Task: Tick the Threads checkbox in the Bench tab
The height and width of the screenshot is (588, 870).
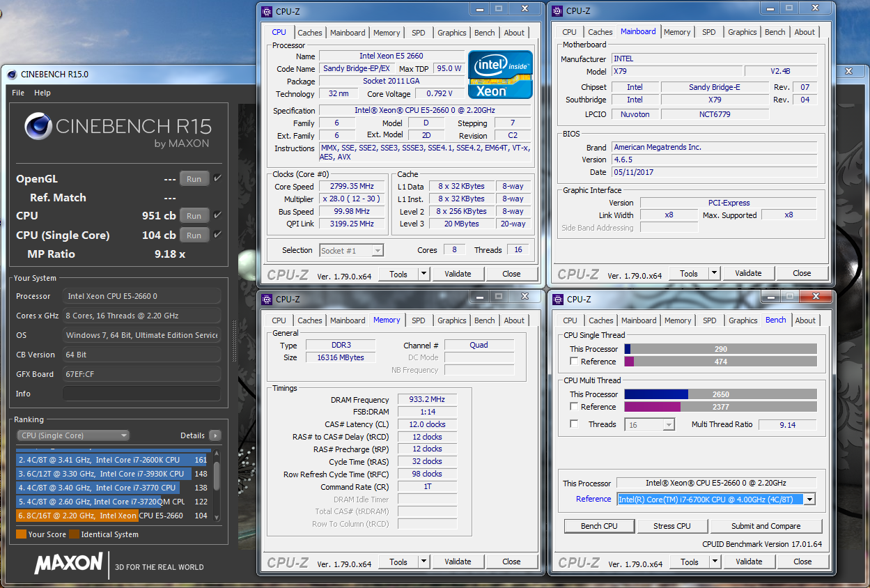Action: click(574, 424)
